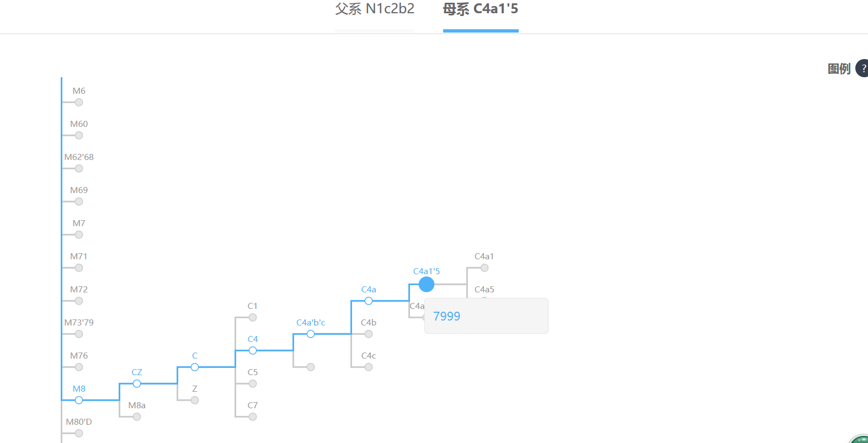Screen dimensions: 868x443
Task: Select the C4a1 leaf node
Action: click(484, 268)
